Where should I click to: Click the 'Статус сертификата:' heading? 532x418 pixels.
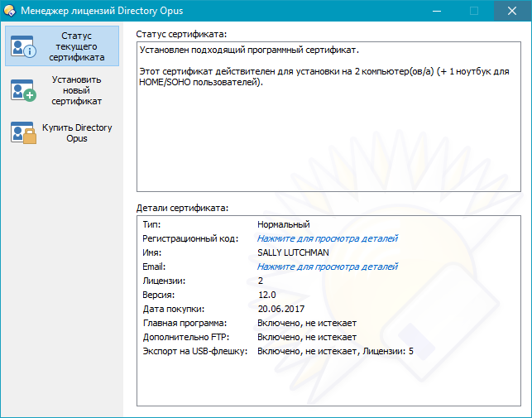tap(181, 34)
